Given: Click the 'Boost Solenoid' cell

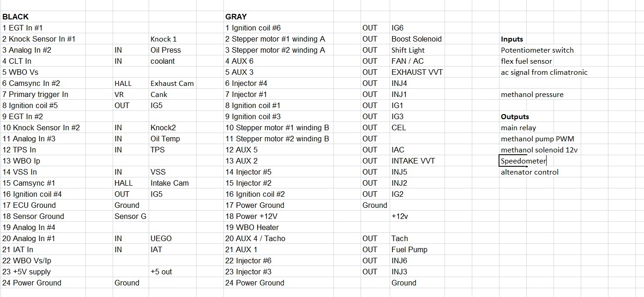Looking at the screenshot, I should [416, 39].
